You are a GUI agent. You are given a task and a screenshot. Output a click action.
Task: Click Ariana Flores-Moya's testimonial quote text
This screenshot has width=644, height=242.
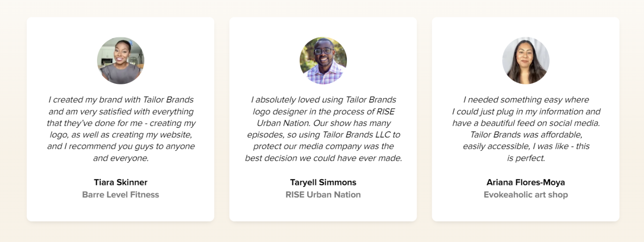(x=526, y=129)
